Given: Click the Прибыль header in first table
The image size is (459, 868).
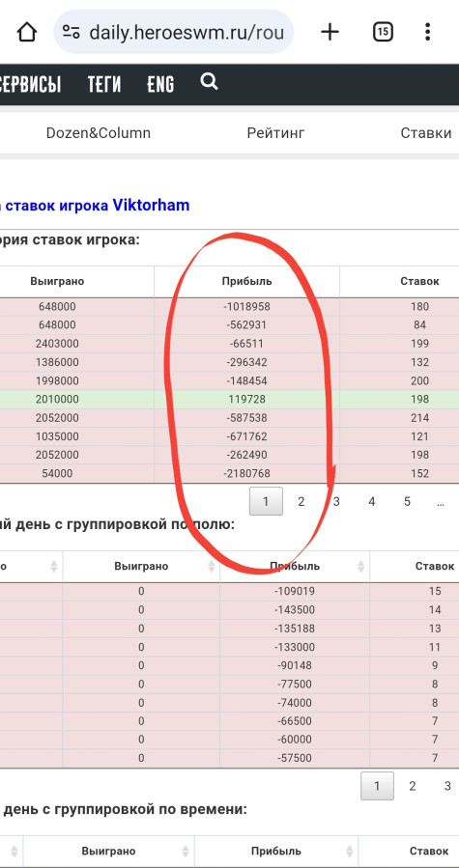Looking at the screenshot, I should click(246, 281).
